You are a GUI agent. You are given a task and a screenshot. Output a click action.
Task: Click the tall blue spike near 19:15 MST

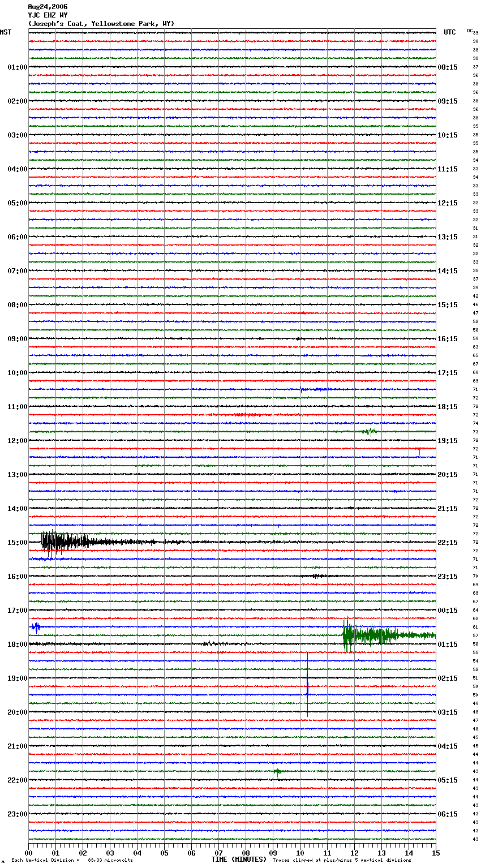pyautogui.click(x=307, y=685)
